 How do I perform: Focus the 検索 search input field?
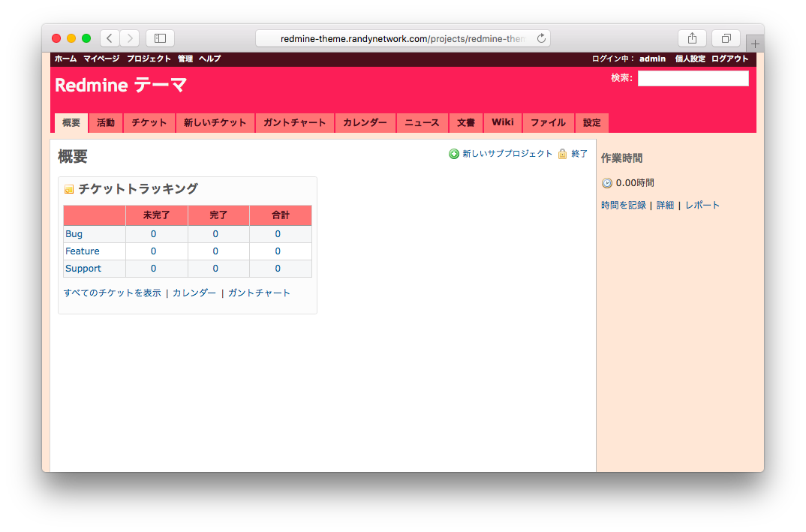pos(693,79)
